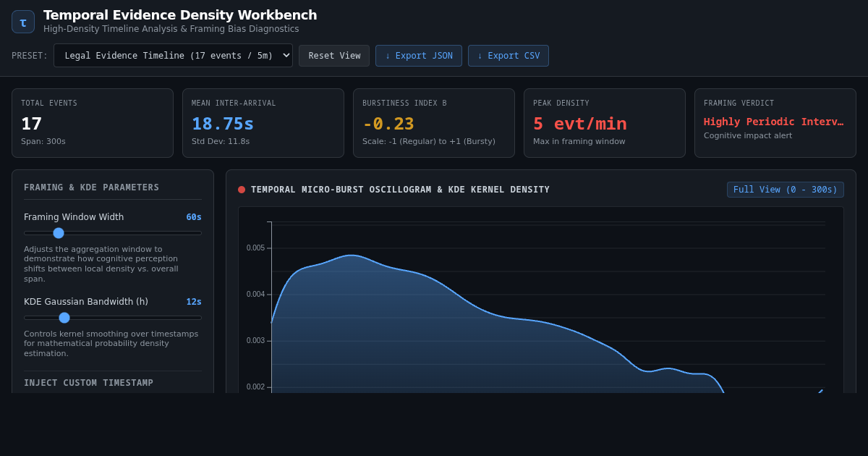Click the Reset View button
Image resolution: width=868 pixels, height=456 pixels.
334,56
